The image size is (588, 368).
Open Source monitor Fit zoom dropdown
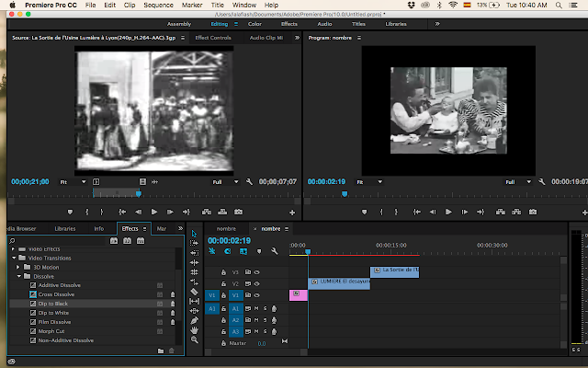pos(73,182)
